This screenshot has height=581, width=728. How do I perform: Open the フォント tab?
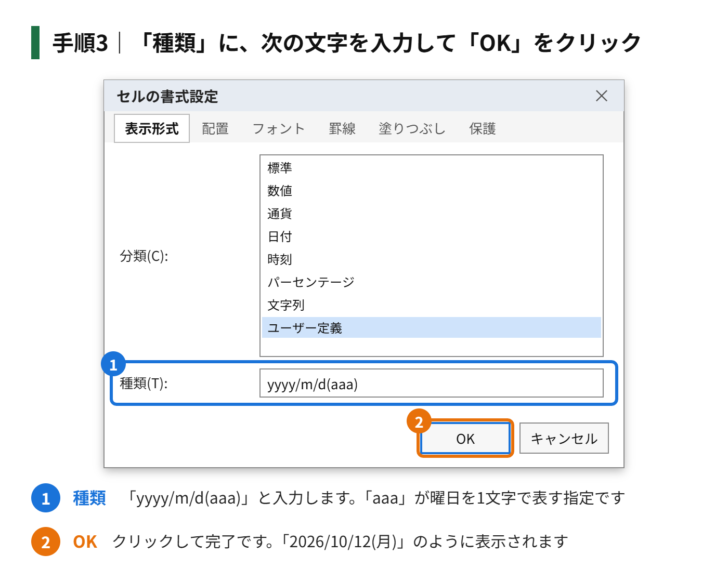point(278,128)
